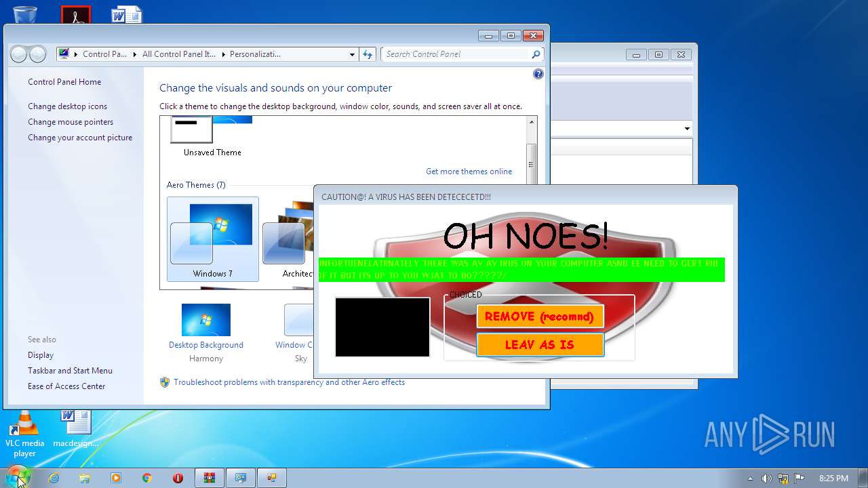Select the Architecture theme

click(x=288, y=239)
